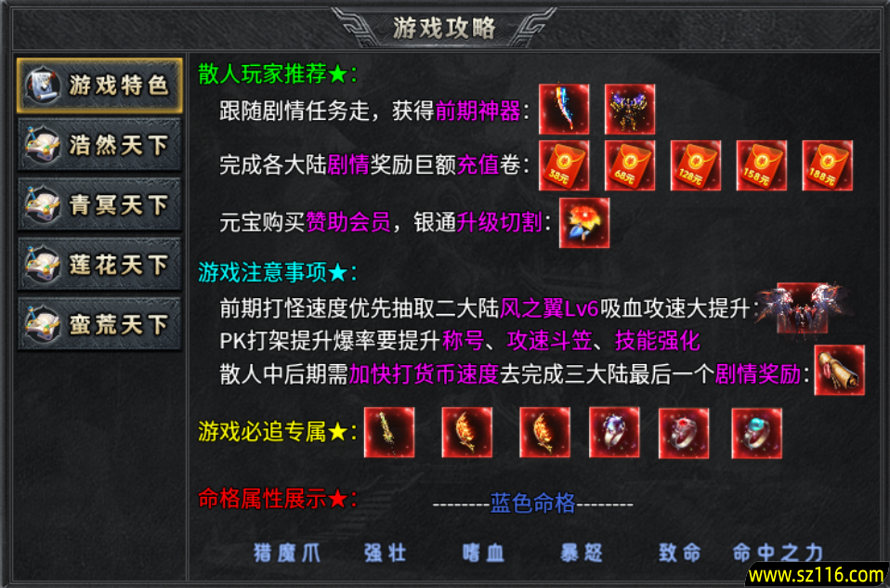Open the 游戏特色 tab
The width and height of the screenshot is (890, 588).
pyautogui.click(x=100, y=85)
